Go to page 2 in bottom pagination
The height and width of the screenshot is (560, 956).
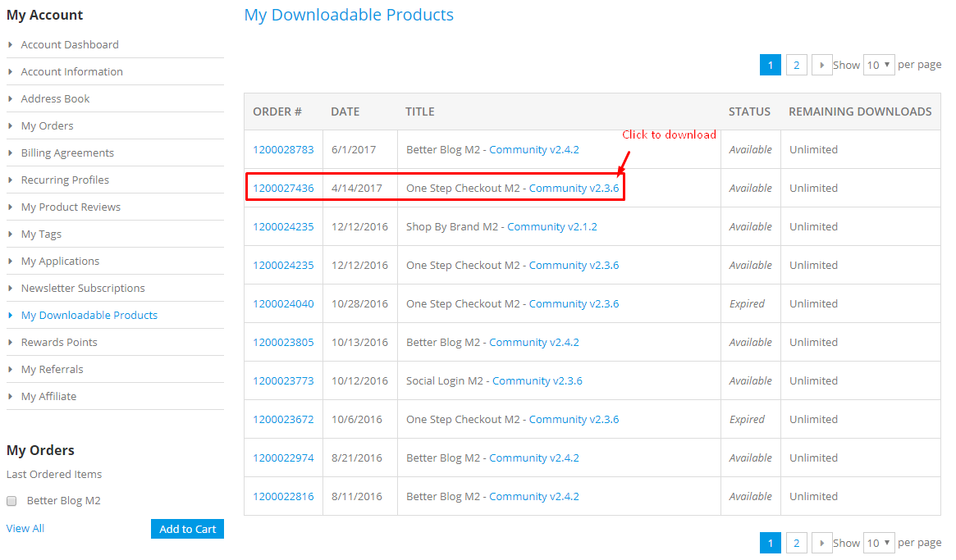click(796, 543)
